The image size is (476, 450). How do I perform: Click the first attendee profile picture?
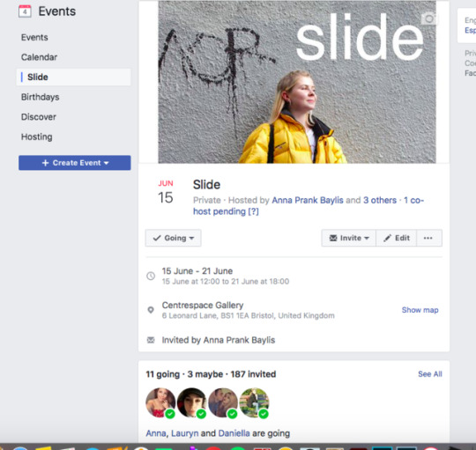point(160,402)
